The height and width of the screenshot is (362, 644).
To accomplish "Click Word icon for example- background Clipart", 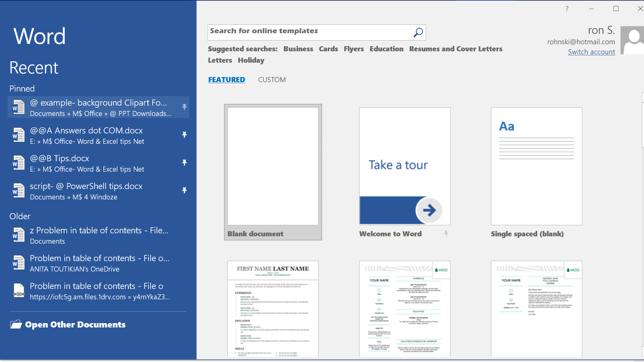I will coord(18,107).
